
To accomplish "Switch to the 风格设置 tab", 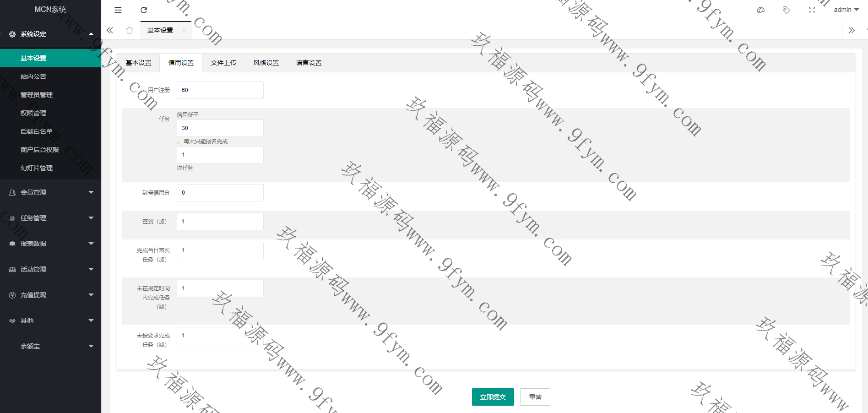I will (x=266, y=63).
